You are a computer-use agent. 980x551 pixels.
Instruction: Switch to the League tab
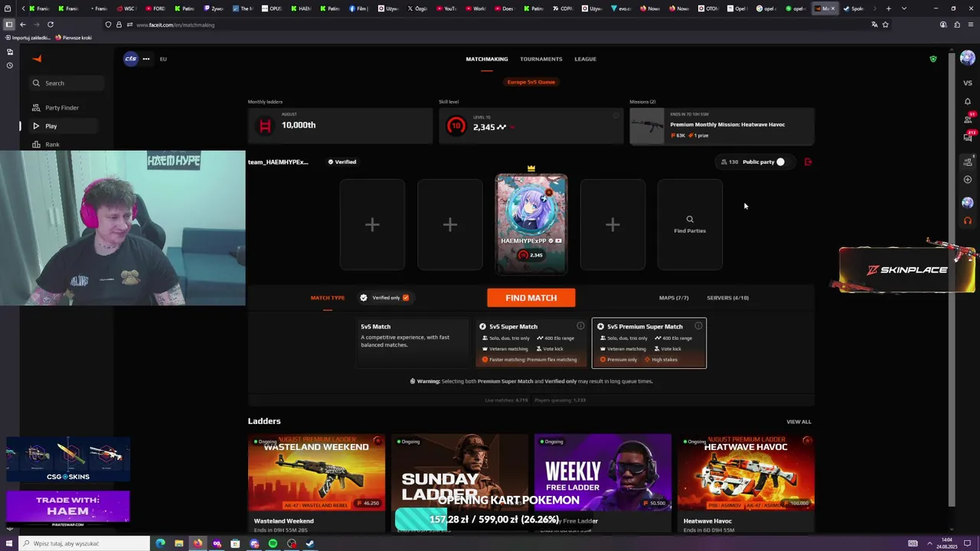pyautogui.click(x=585, y=59)
